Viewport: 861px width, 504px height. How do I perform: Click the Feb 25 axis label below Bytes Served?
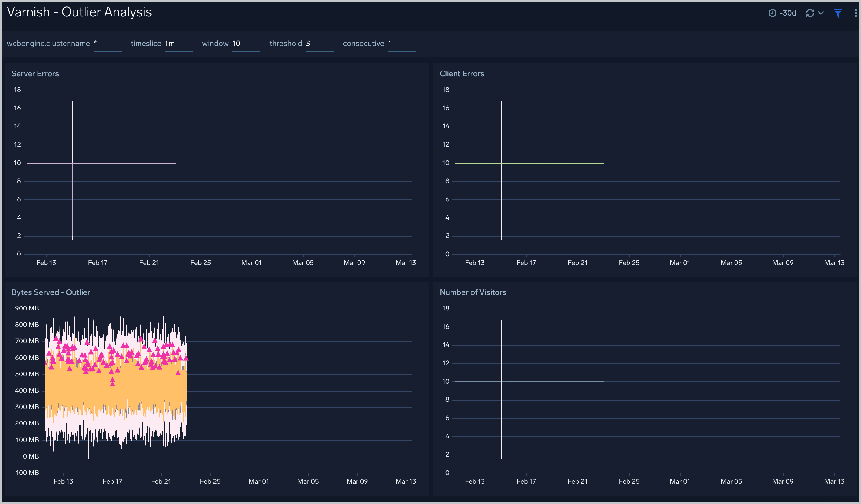210,481
